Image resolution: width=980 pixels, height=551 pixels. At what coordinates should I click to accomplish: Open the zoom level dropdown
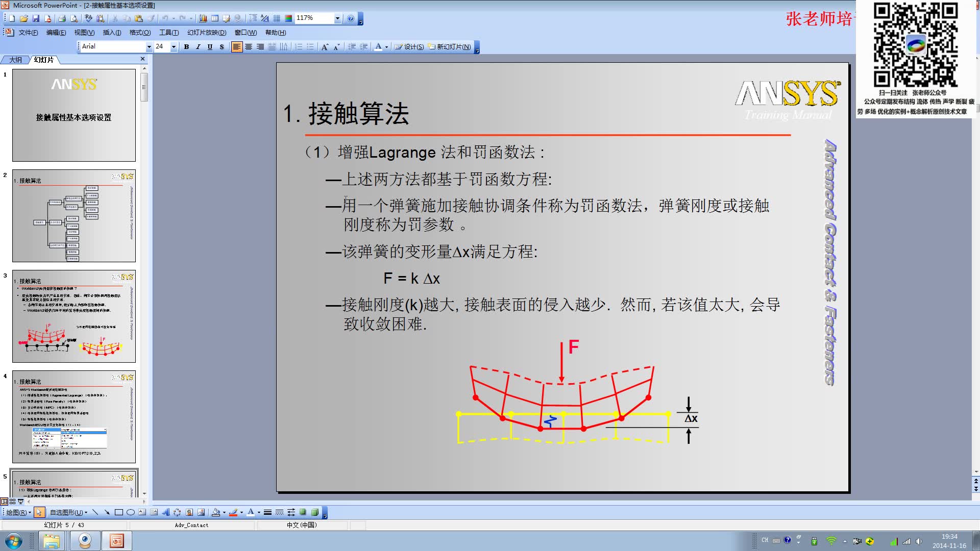pos(337,19)
